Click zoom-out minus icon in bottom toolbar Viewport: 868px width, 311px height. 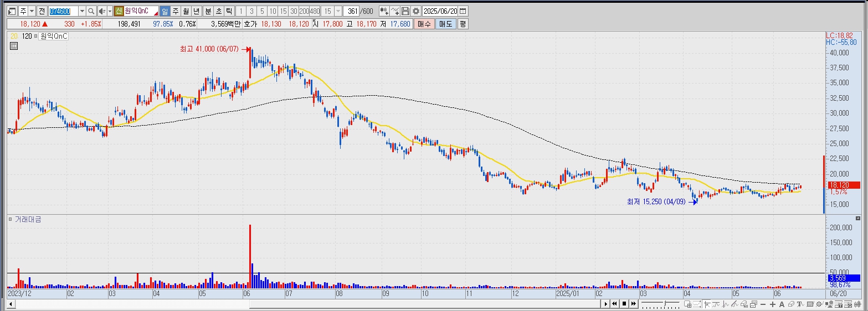tap(763, 304)
